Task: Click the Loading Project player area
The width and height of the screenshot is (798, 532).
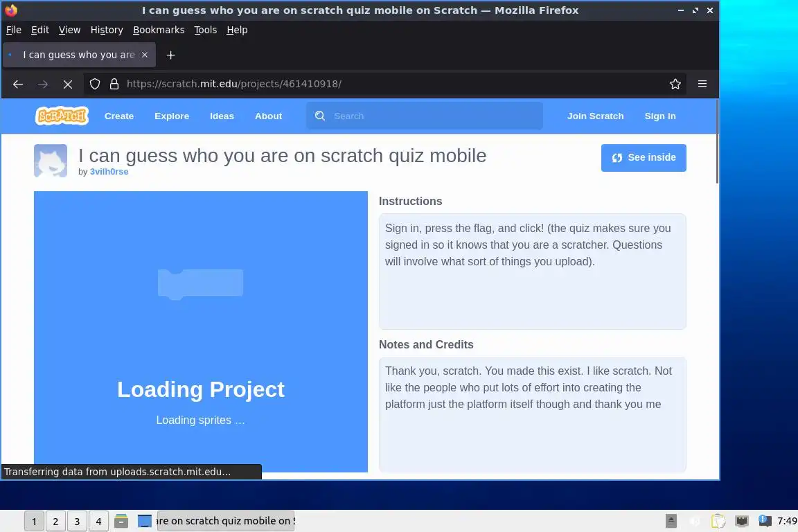Action: [x=200, y=332]
